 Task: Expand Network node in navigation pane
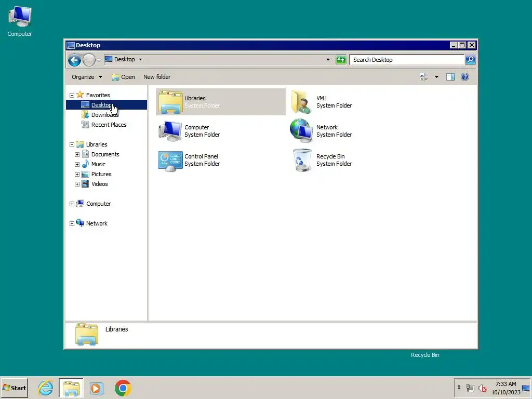(72, 223)
